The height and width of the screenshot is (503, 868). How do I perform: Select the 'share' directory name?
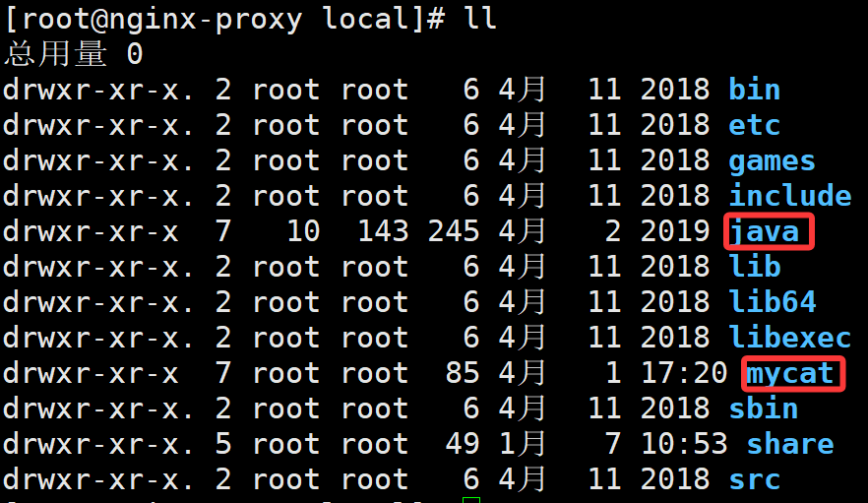pos(790,444)
